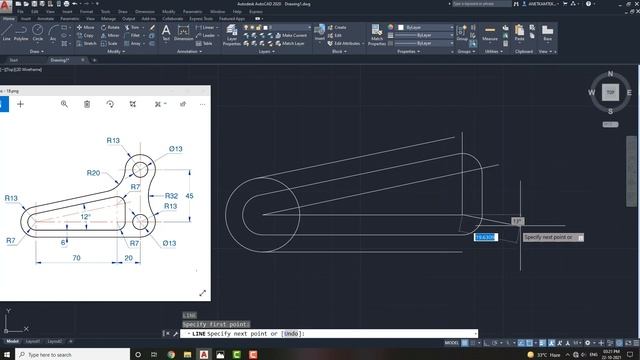Switch to the Annotate ribbon tab
The height and width of the screenshot is (360, 640).
[45, 19]
